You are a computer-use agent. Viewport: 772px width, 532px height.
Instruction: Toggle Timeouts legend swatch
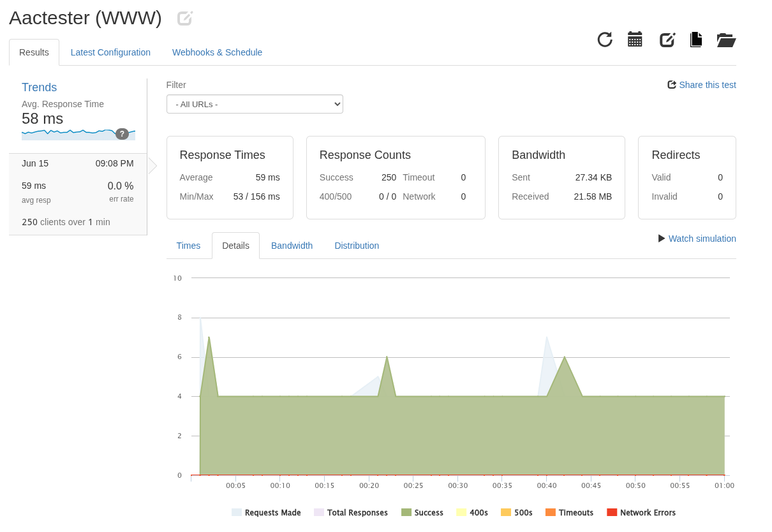(551, 512)
